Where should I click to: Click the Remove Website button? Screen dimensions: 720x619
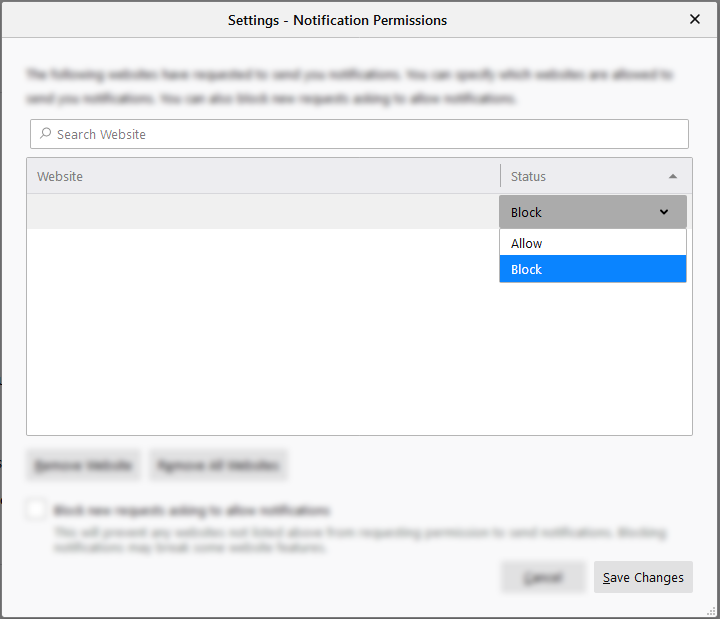coord(83,466)
